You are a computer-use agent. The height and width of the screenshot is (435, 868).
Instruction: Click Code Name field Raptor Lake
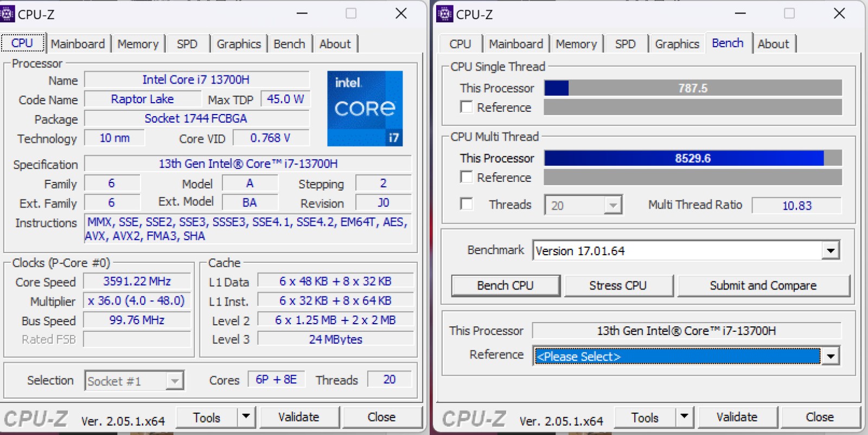pos(143,99)
